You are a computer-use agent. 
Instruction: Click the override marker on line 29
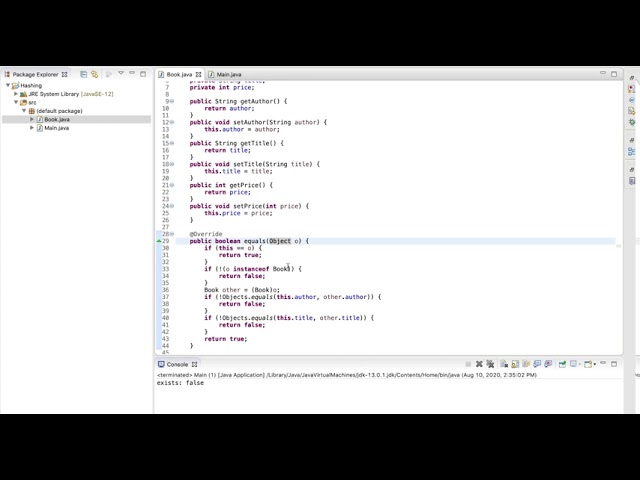tap(159, 241)
